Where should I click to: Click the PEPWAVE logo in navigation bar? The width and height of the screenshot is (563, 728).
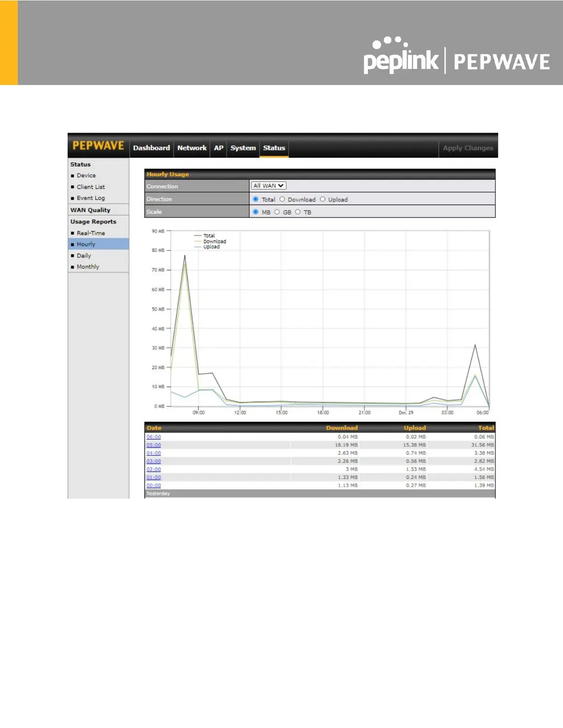point(98,146)
